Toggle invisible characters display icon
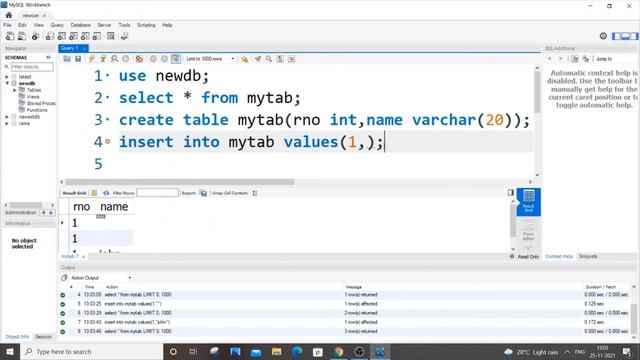This screenshot has height=360, width=640. [x=280, y=59]
